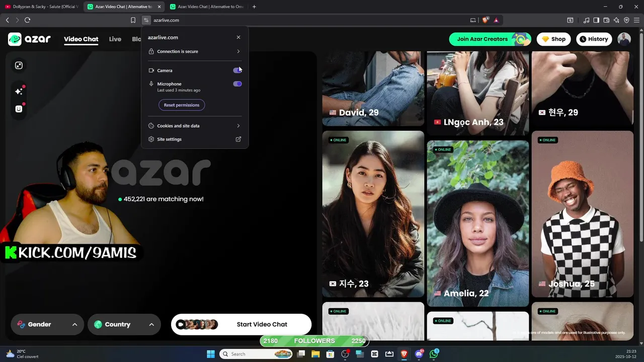Switch to the third Azar Video Chat tab
Screen dimensions: 644x362
click(x=207, y=7)
